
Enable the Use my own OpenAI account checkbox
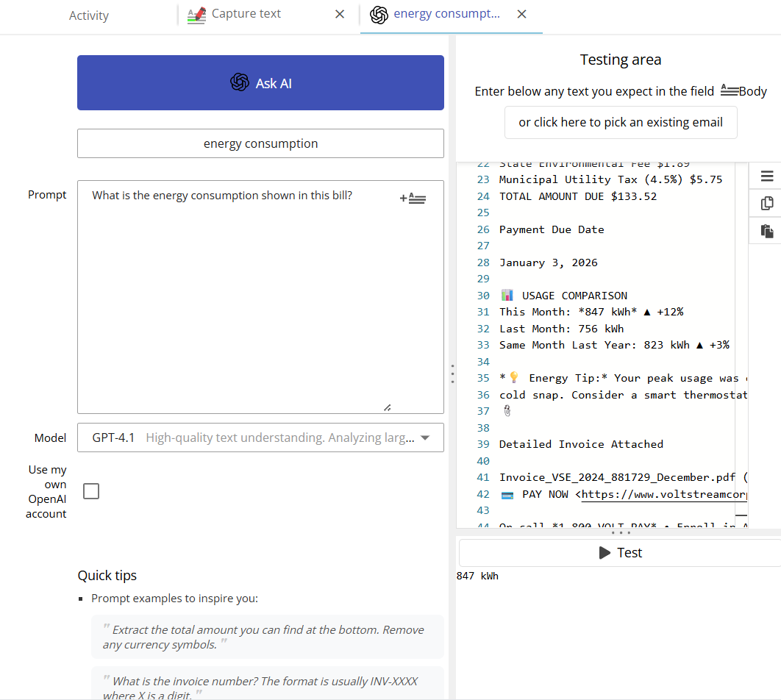point(91,490)
